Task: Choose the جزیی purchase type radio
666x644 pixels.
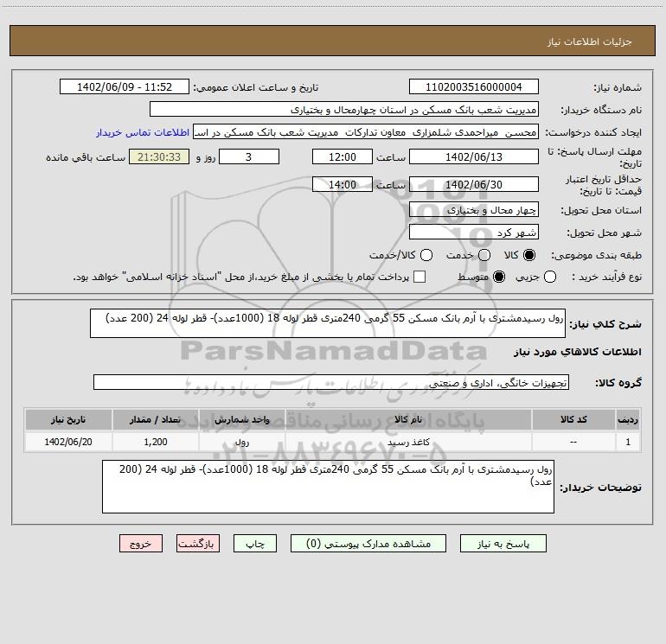Action: (x=550, y=277)
